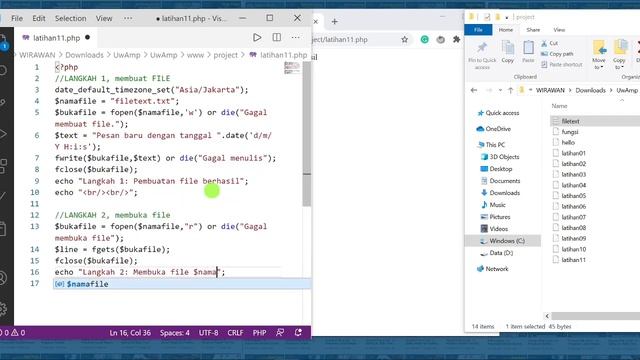Open notifications bell in status bar
The height and width of the screenshot is (360, 640).
298,333
